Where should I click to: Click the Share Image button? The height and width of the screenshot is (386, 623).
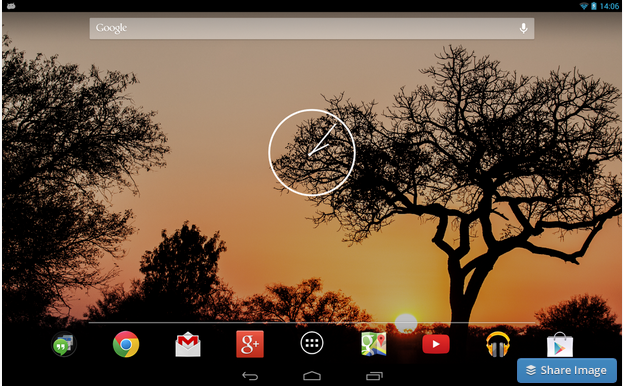pos(567,371)
